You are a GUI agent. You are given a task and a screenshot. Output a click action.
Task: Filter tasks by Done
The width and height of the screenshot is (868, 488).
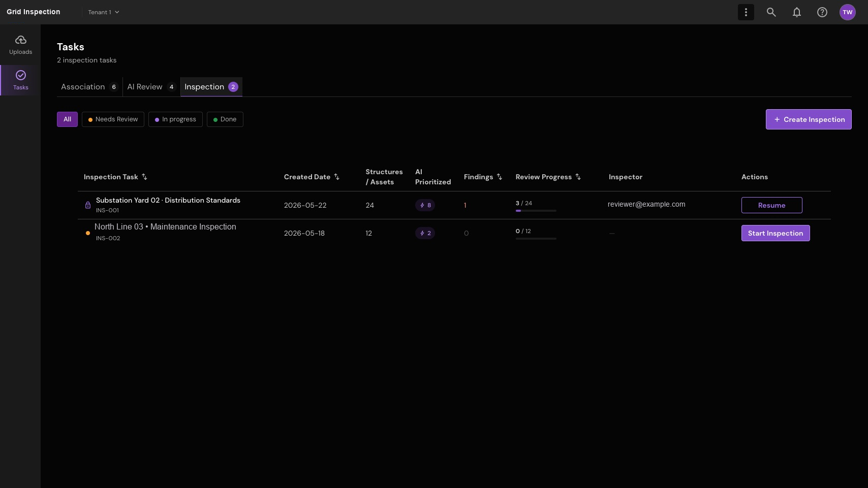(x=225, y=119)
